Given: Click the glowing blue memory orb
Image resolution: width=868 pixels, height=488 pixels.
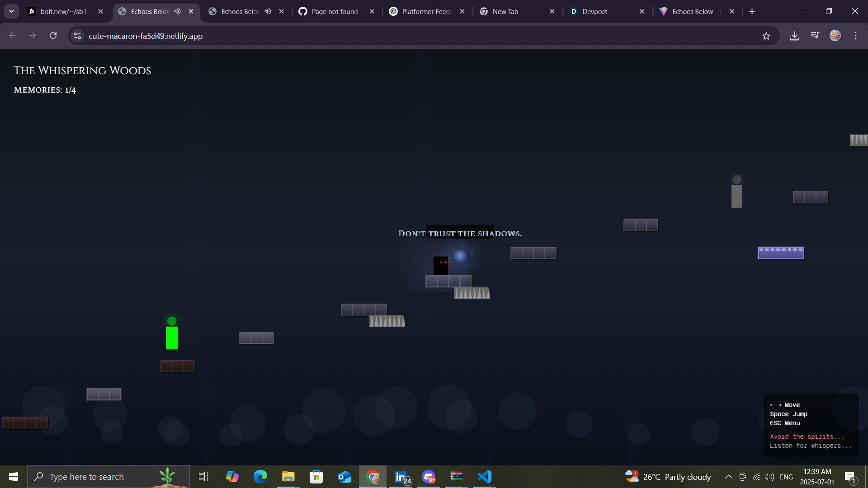Looking at the screenshot, I should tap(460, 256).
